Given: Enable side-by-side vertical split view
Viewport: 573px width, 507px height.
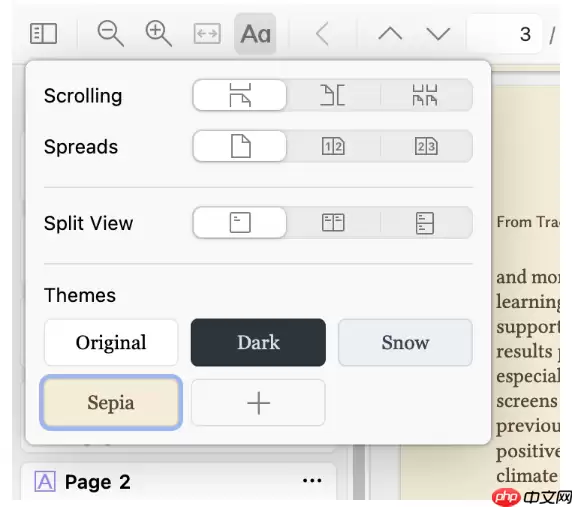Looking at the screenshot, I should (333, 223).
